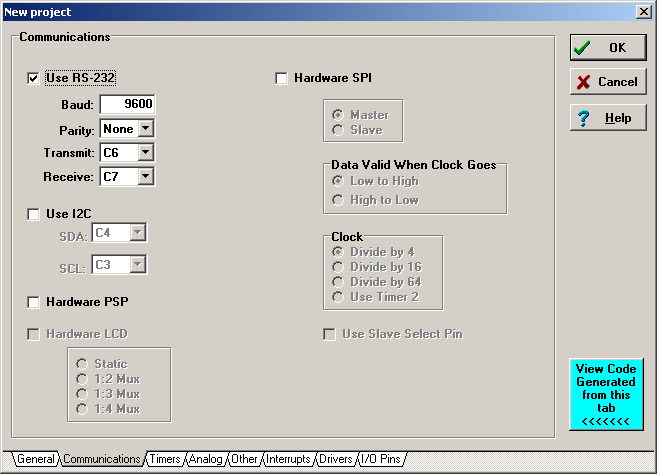Viewport: 657px width, 474px height.
Task: Open the Analog tab
Action: 206,459
